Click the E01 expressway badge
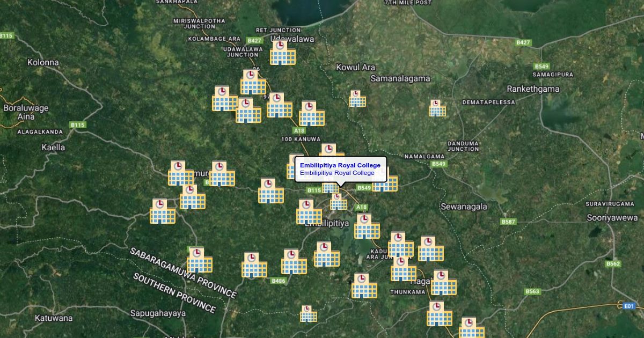Viewport: 644px width, 338px height. pos(628,306)
